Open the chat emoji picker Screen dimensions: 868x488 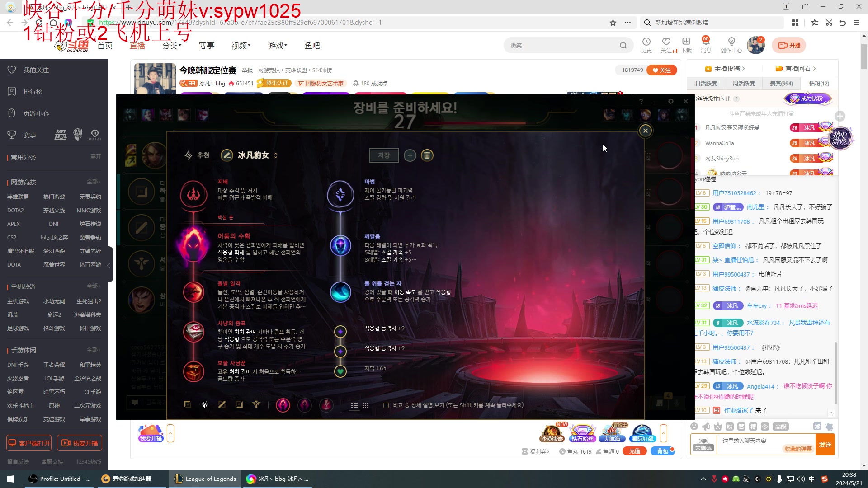[x=694, y=427]
